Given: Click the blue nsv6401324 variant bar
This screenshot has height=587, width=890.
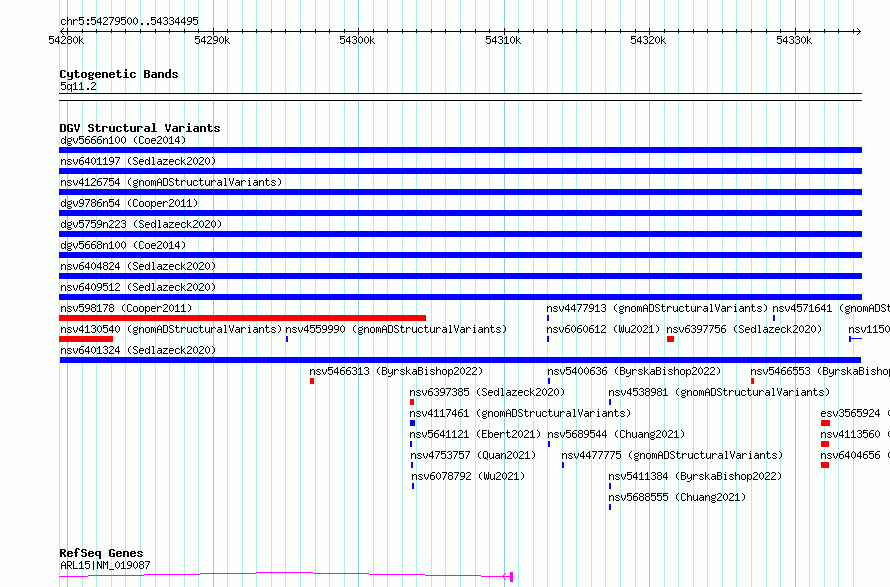Looking at the screenshot, I should [x=460, y=360].
